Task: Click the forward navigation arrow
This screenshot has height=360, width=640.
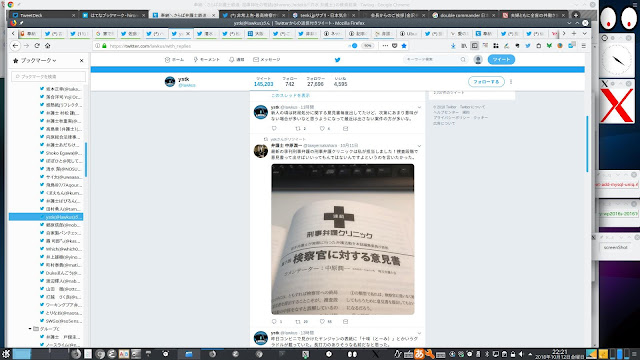Action: 27,46
